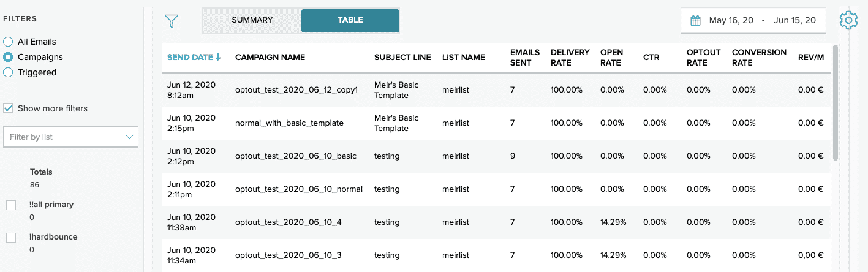Click the calendar icon in date range

[695, 21]
